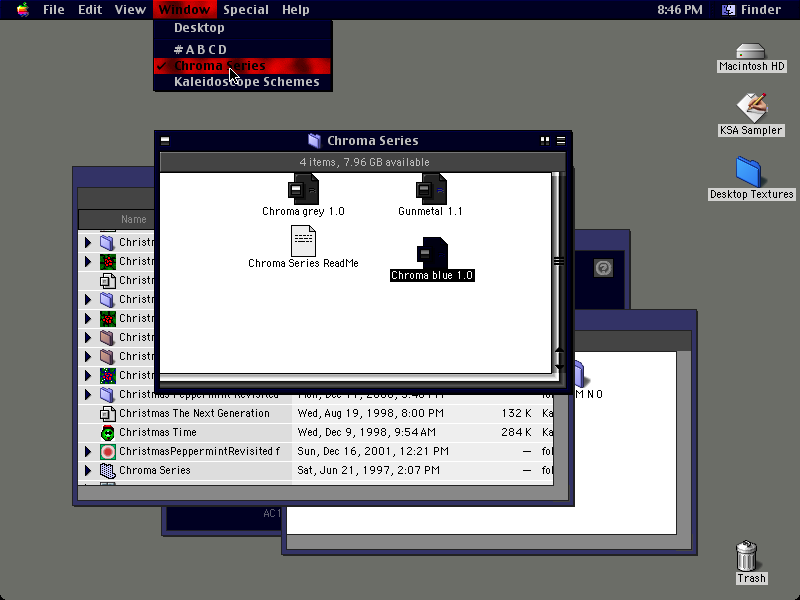Screen dimensions: 800x600
Task: Click the vertical scroll thumb in Chroma Series
Action: coord(559,261)
